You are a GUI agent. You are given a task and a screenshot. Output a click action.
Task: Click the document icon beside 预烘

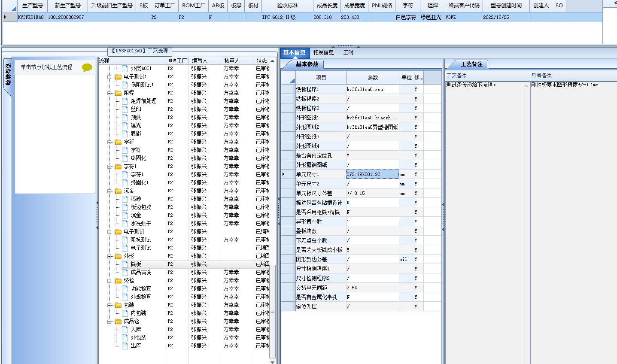click(x=125, y=117)
